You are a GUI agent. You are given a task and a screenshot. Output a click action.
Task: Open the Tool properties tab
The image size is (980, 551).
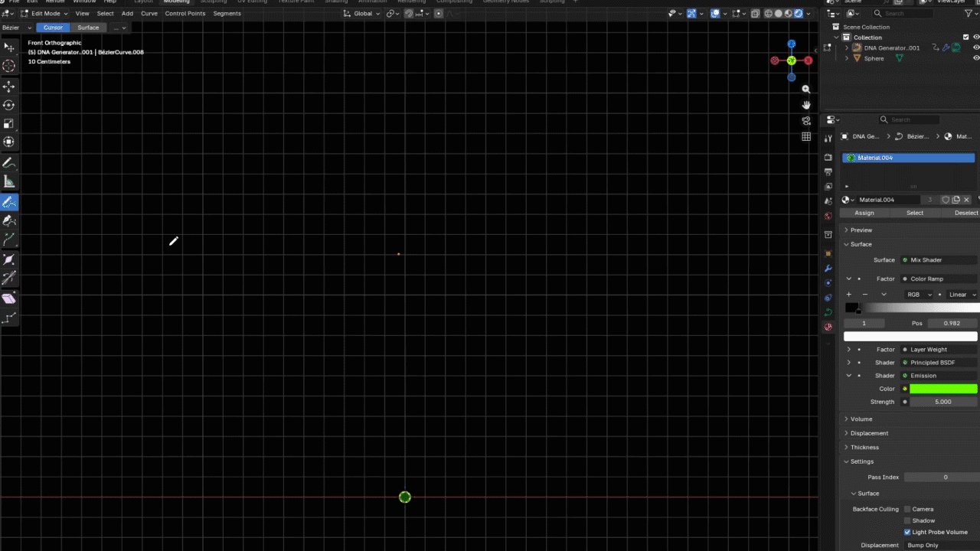click(x=828, y=139)
